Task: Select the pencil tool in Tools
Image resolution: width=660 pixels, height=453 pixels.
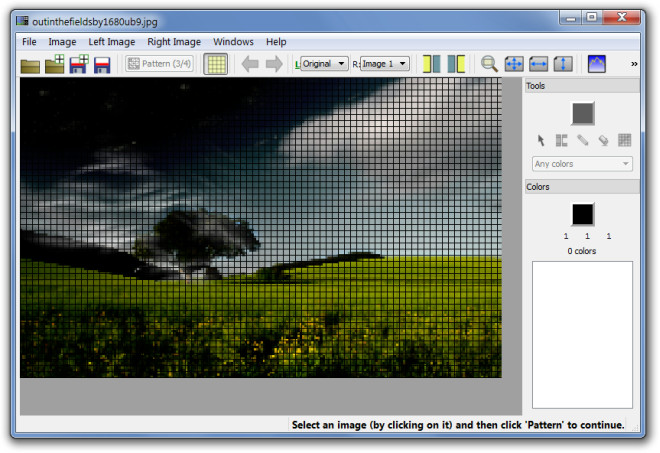Action: click(x=583, y=140)
